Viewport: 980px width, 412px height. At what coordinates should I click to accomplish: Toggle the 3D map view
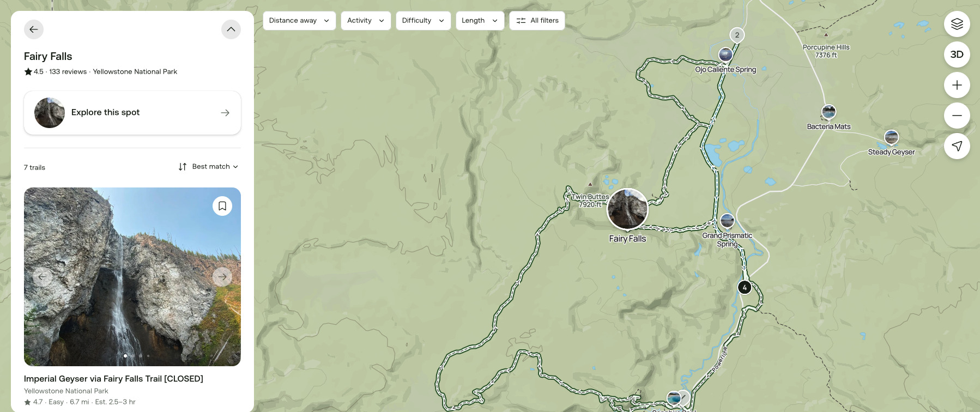click(x=957, y=54)
